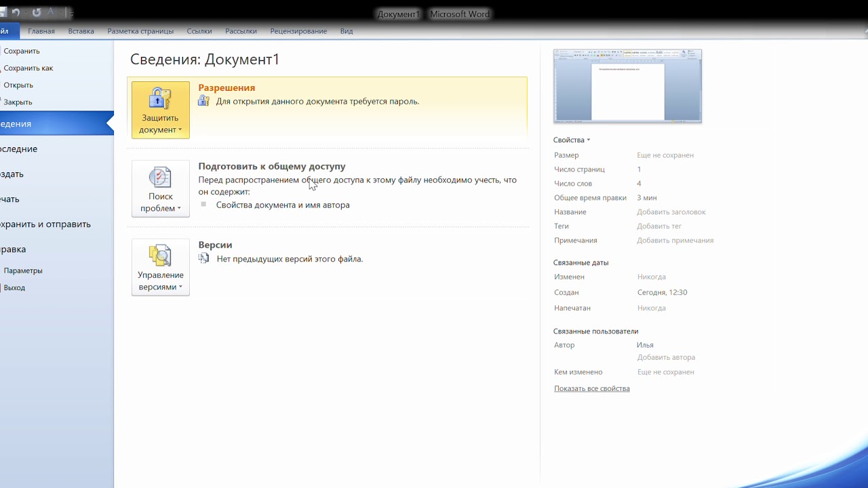Click the document preview thumbnail
The width and height of the screenshot is (868, 488).
click(x=627, y=86)
